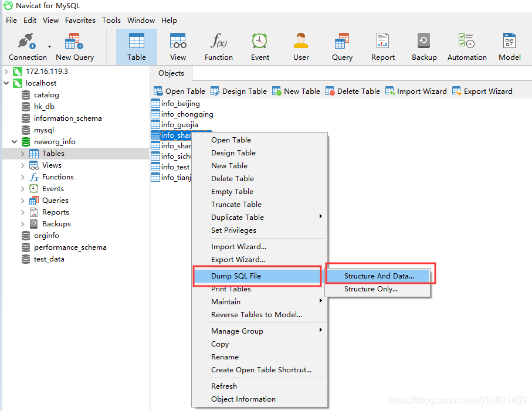Click the Function toolbar icon
The image size is (532, 411).
pyautogui.click(x=219, y=46)
